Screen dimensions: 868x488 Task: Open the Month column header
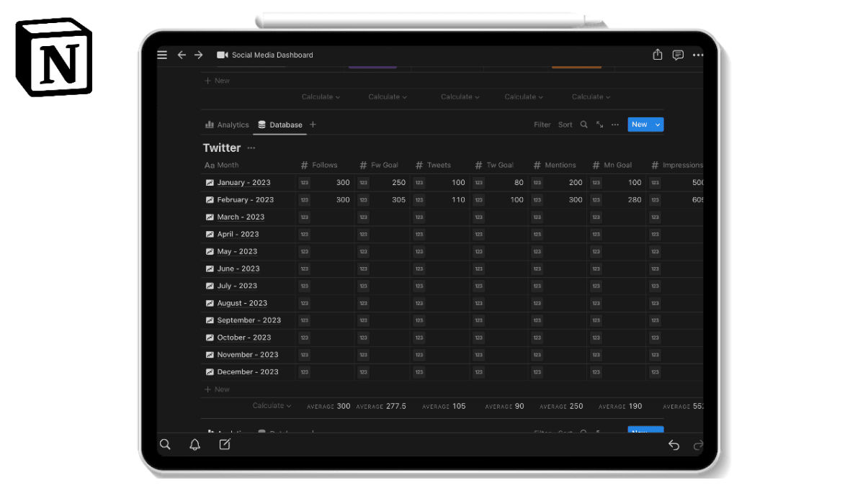222,165
